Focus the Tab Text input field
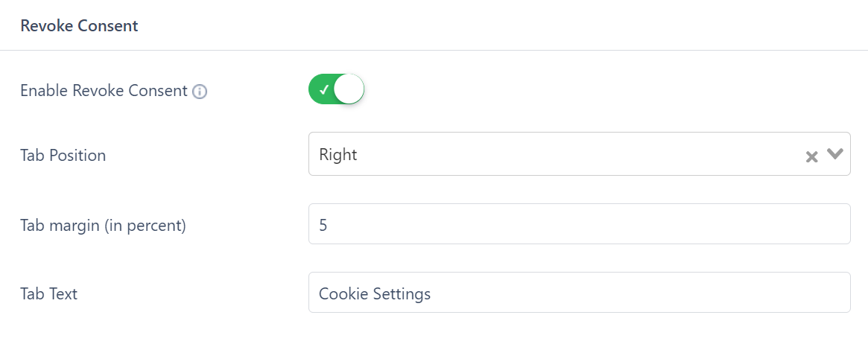 [579, 292]
